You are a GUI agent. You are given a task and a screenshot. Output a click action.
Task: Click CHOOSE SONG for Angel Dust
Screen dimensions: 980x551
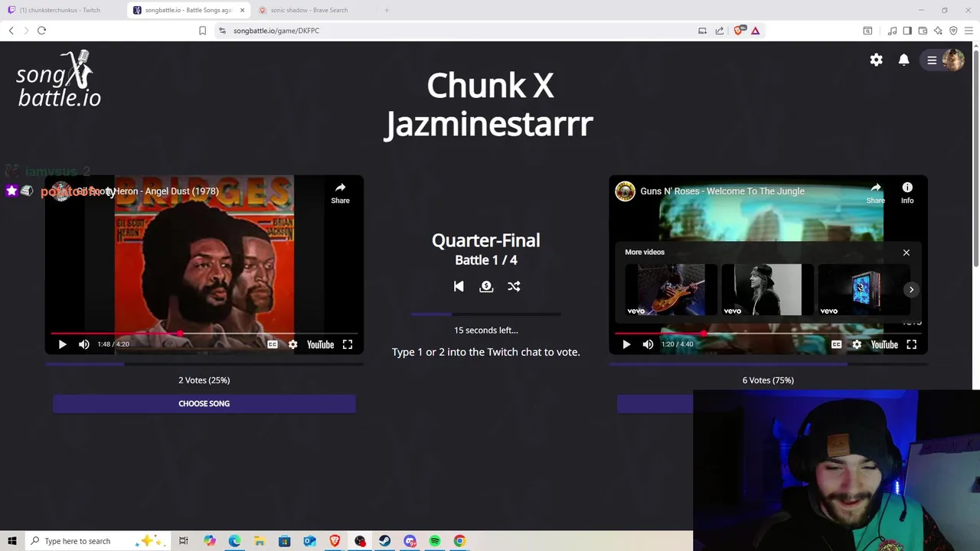[x=204, y=403]
